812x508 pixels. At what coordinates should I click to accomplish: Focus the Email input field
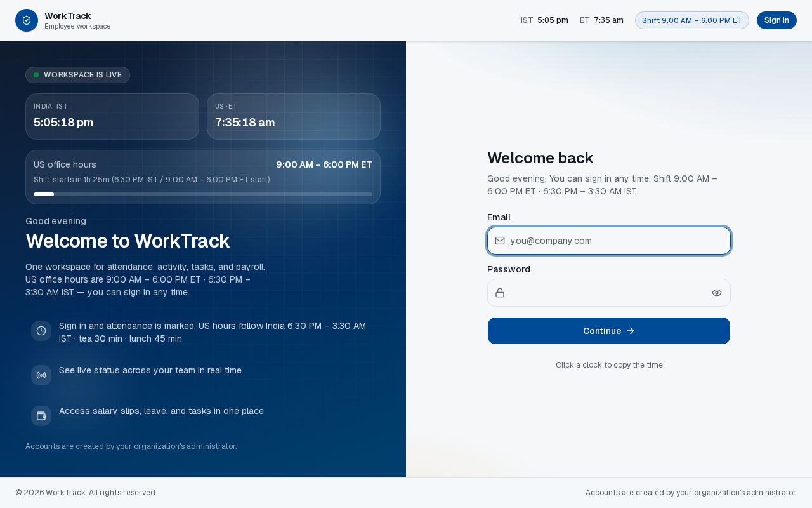tap(609, 241)
